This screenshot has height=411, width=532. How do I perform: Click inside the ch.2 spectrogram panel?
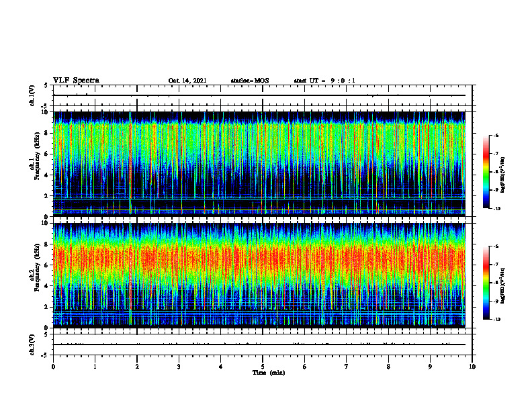tap(259, 275)
